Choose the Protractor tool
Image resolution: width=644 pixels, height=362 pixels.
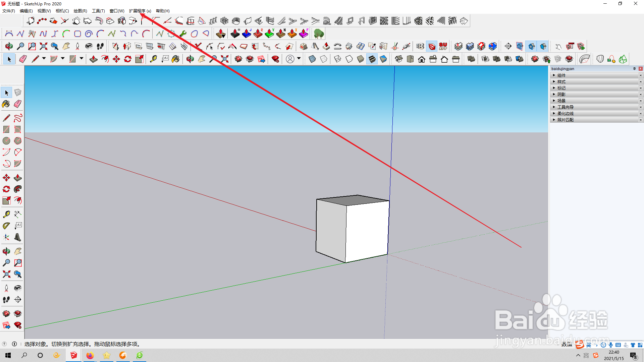click(6, 226)
